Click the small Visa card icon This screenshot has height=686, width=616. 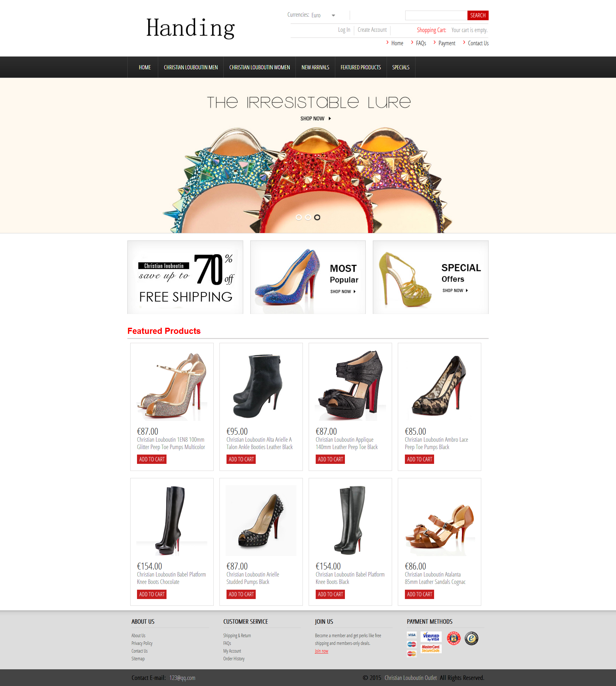click(412, 635)
